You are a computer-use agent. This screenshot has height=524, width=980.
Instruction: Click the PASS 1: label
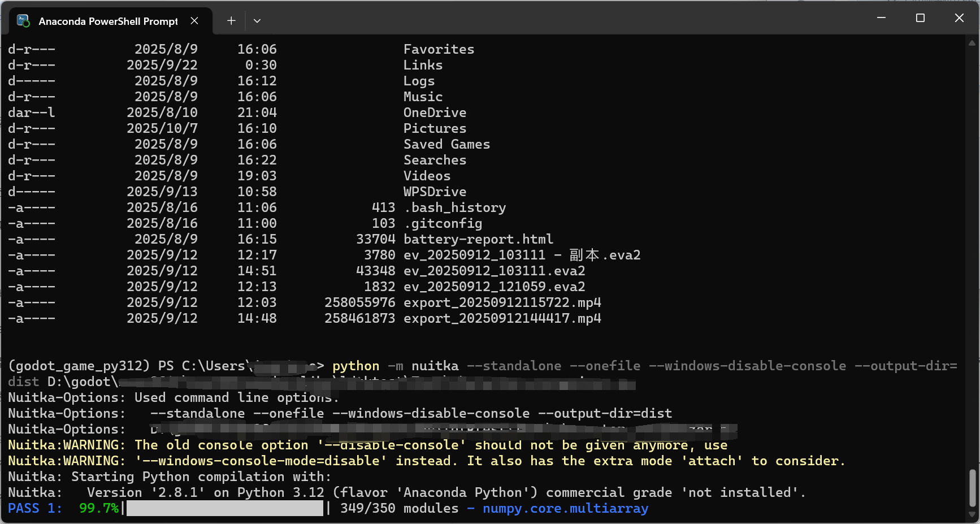point(35,508)
